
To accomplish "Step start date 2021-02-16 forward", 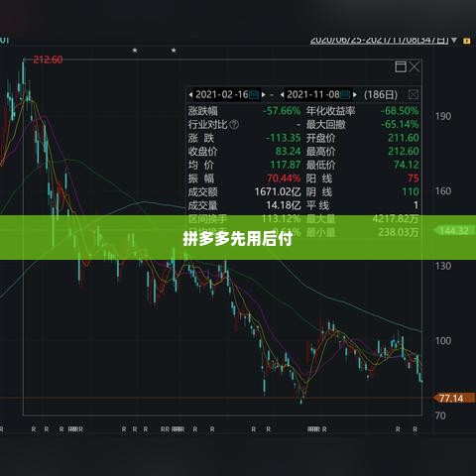I will tap(264, 95).
